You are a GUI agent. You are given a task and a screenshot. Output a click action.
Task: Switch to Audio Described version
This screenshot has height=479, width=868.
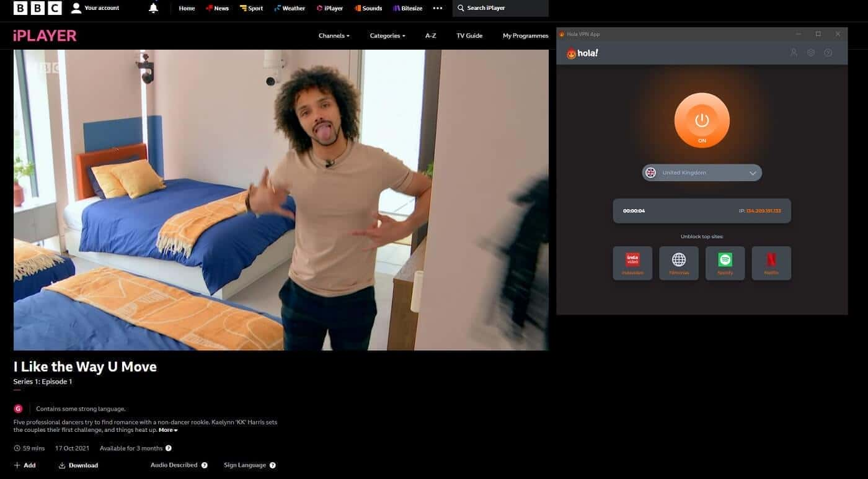pos(174,465)
